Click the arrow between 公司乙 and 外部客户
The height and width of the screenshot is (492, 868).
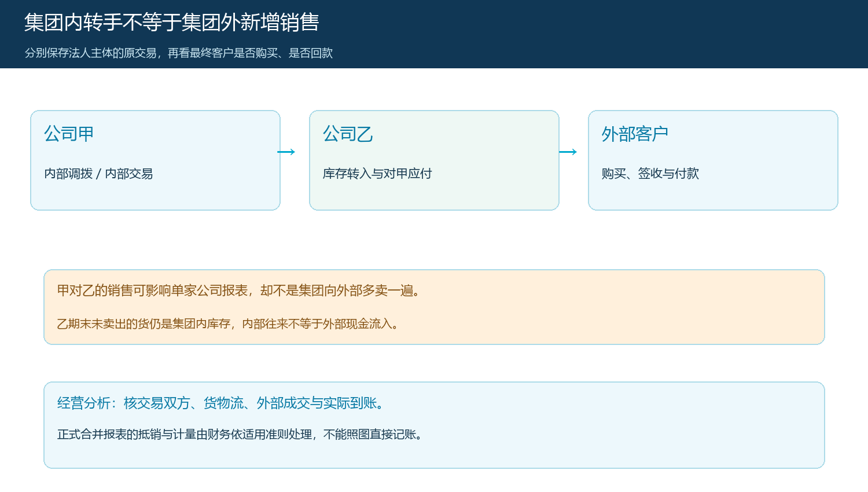(568, 152)
